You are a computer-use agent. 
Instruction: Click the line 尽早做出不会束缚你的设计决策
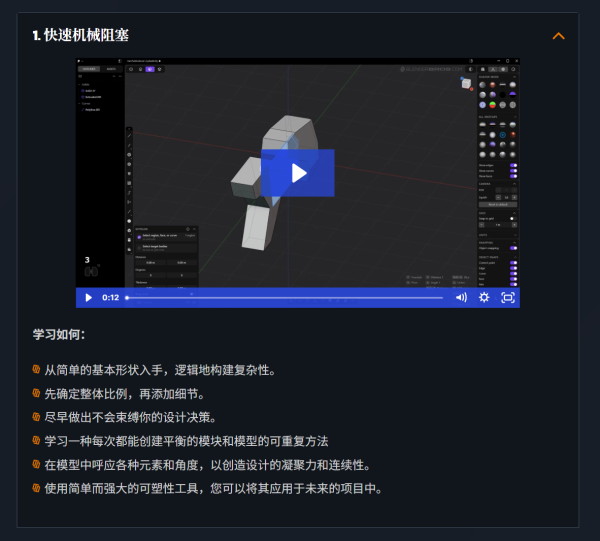tap(130, 417)
